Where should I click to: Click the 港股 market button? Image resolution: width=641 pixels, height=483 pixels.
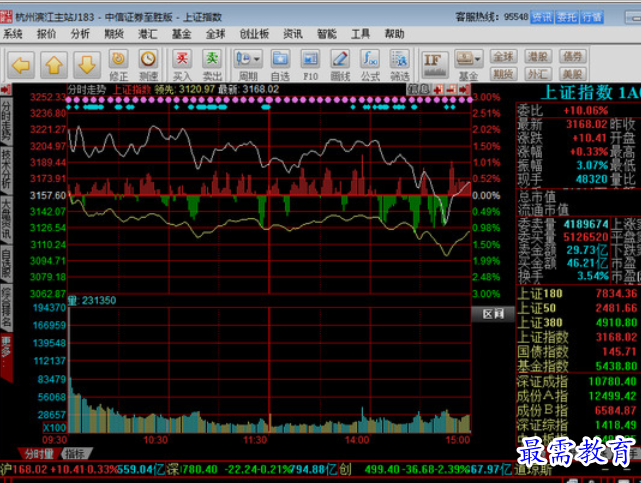[538, 56]
